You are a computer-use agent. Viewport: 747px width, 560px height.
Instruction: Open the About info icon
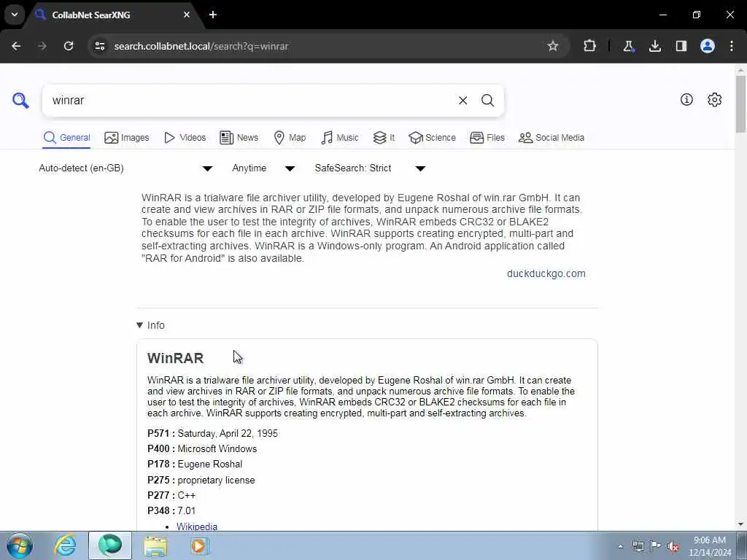click(x=686, y=99)
